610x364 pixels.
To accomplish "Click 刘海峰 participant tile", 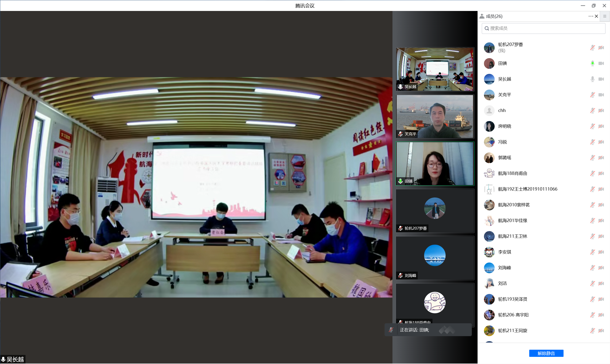I will [435, 258].
